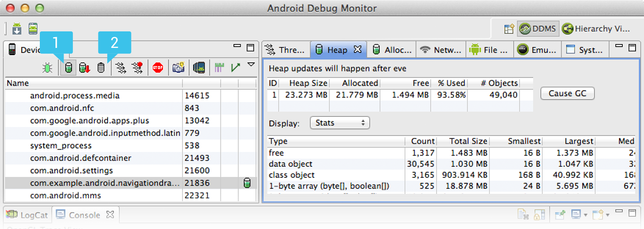The width and height of the screenshot is (644, 229).
Task: Click the green Debug bug icon
Action: click(47, 68)
